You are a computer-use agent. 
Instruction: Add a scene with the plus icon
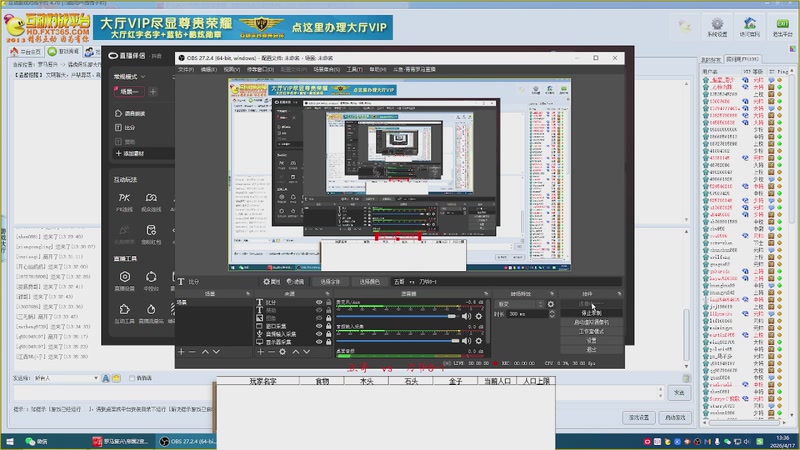coord(181,352)
